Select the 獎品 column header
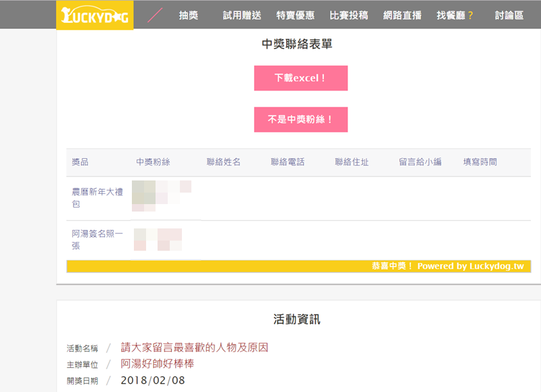 (x=80, y=162)
